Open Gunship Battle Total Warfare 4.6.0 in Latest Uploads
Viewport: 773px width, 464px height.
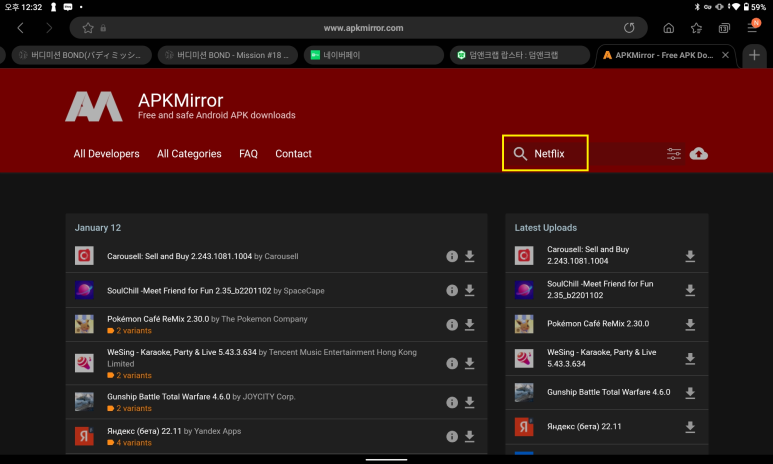pyautogui.click(x=608, y=393)
